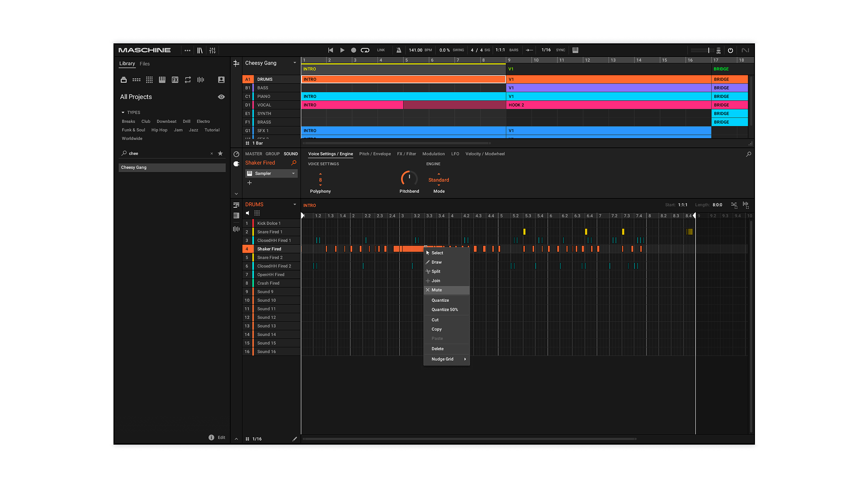Click the Record button

(x=354, y=50)
